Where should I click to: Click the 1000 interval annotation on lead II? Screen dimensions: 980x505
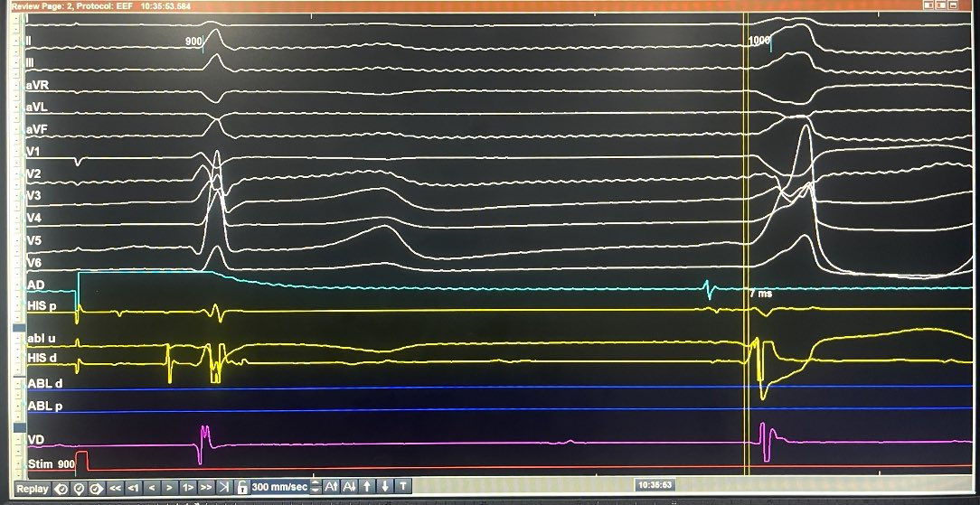tap(759, 41)
